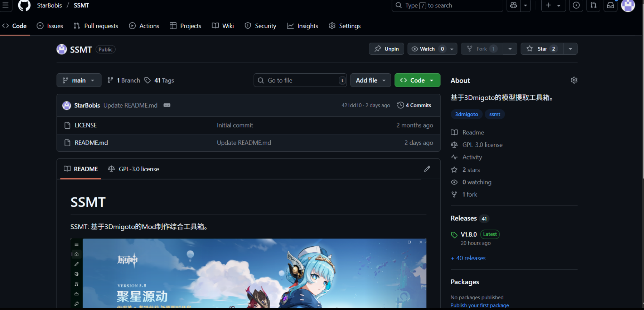Image resolution: width=644 pixels, height=310 pixels.
Task: Open the hamburger navigation menu
Action: tap(5, 5)
